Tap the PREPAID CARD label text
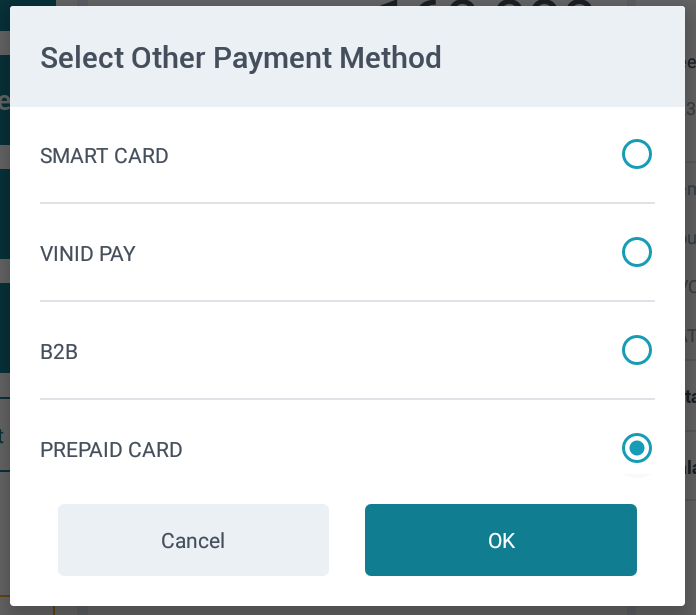Screen dimensions: 696x615 111,450
